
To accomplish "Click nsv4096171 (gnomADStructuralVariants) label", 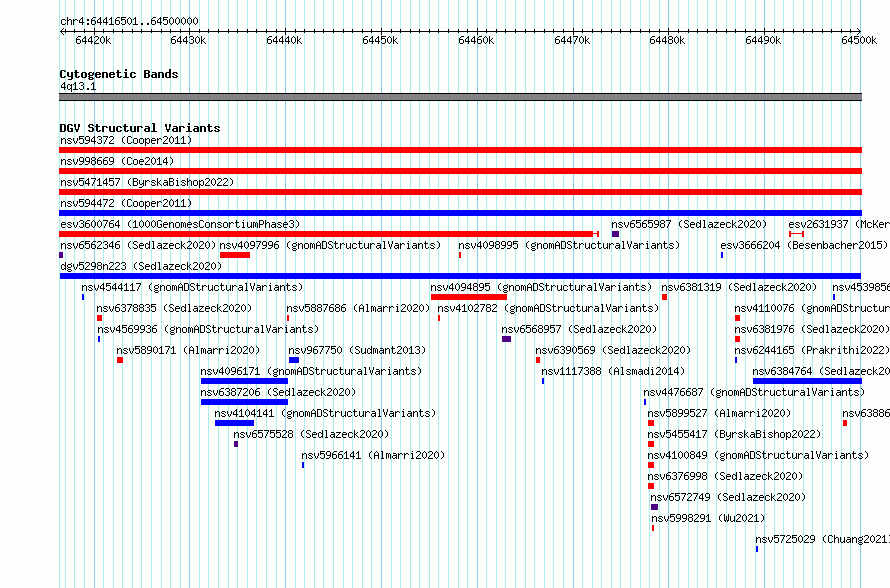I will click(x=312, y=371).
